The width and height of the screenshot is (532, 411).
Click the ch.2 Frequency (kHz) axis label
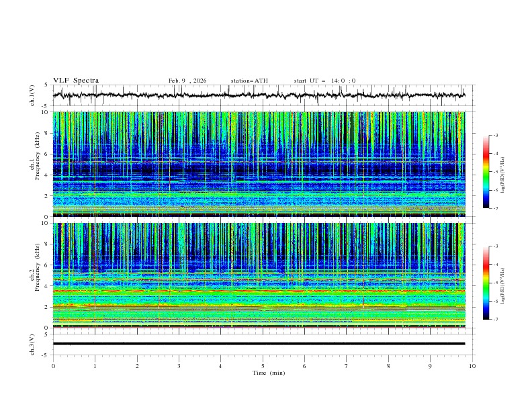click(38, 267)
